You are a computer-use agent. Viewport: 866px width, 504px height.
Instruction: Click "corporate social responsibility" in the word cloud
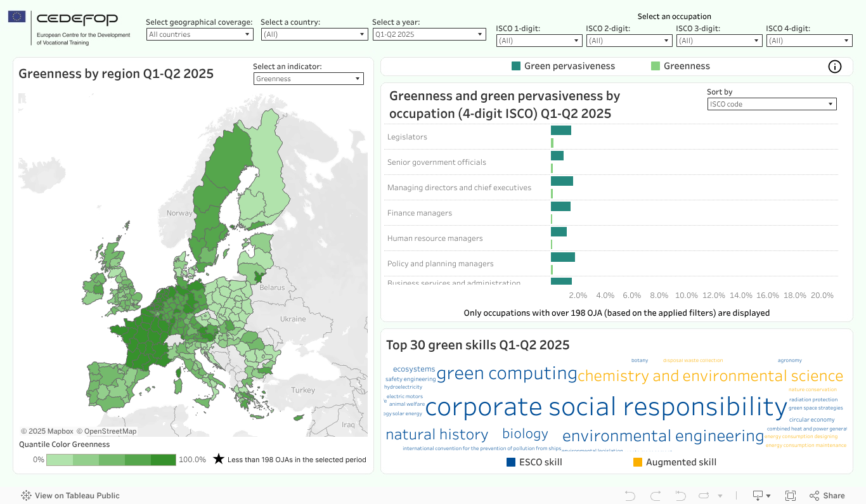[x=605, y=407]
